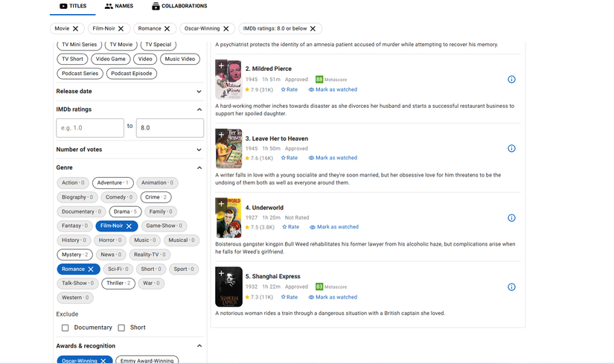Deselect the Romance genre chip in sidebar

point(78,269)
